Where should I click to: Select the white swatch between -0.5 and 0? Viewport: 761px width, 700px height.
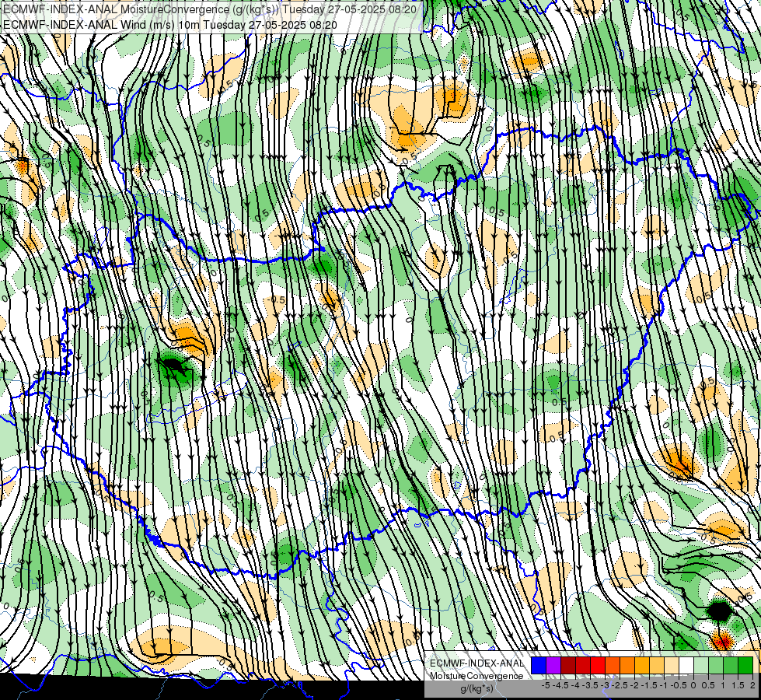point(686,665)
